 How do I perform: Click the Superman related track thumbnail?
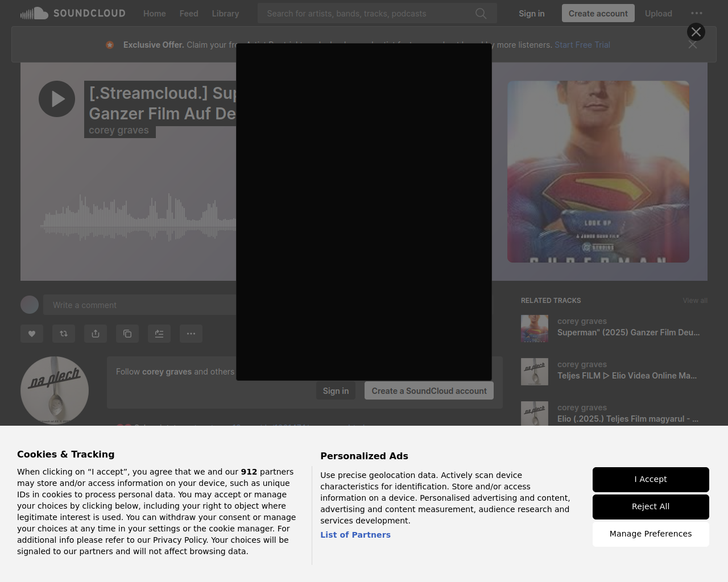535,329
